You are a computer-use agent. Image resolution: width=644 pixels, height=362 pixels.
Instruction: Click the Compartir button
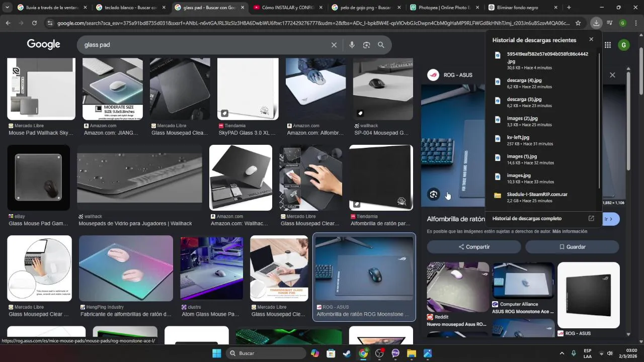(x=474, y=247)
